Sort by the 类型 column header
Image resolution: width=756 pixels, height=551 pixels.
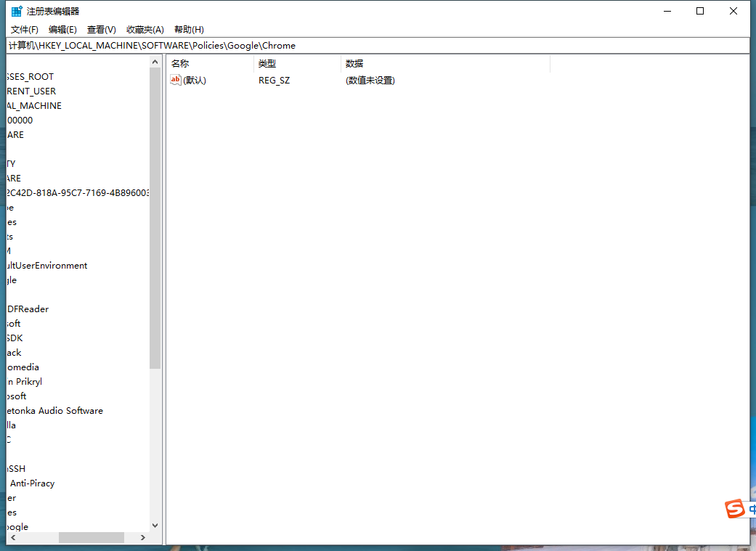[x=298, y=64]
